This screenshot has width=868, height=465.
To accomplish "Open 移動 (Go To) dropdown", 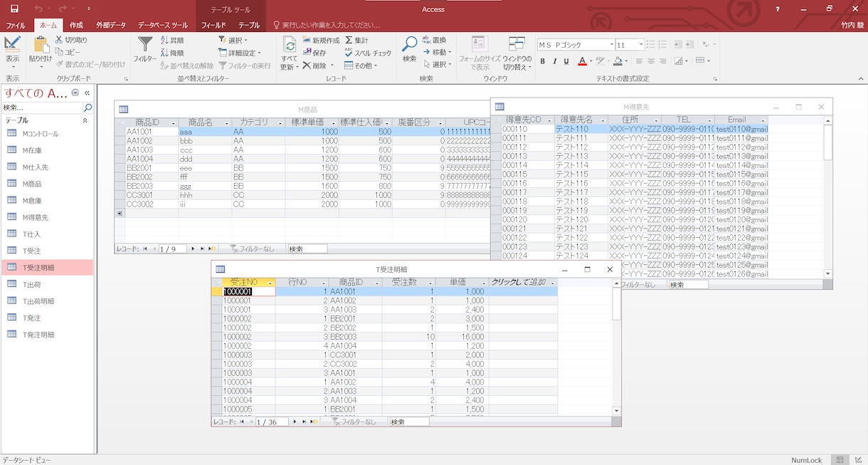I will 437,52.
